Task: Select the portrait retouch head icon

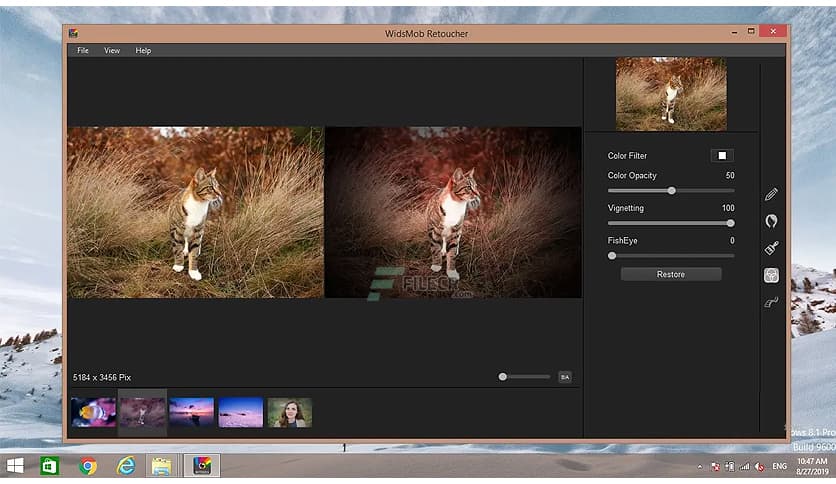Action: click(x=771, y=221)
